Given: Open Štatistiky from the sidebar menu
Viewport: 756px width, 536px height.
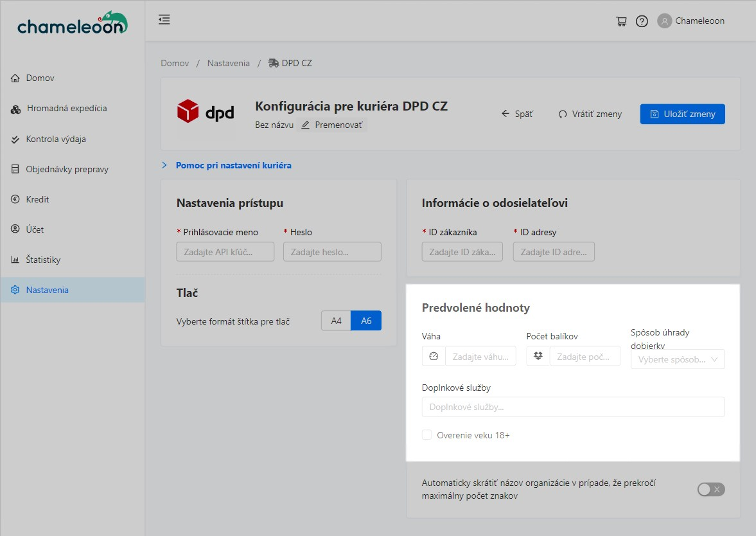Looking at the screenshot, I should point(43,260).
